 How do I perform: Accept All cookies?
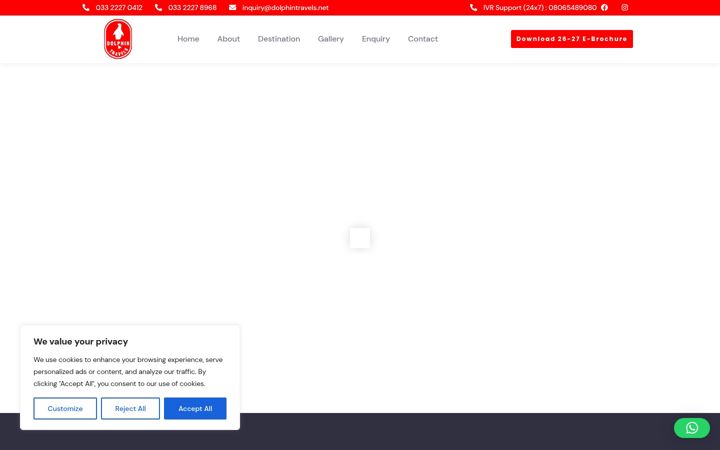195,408
